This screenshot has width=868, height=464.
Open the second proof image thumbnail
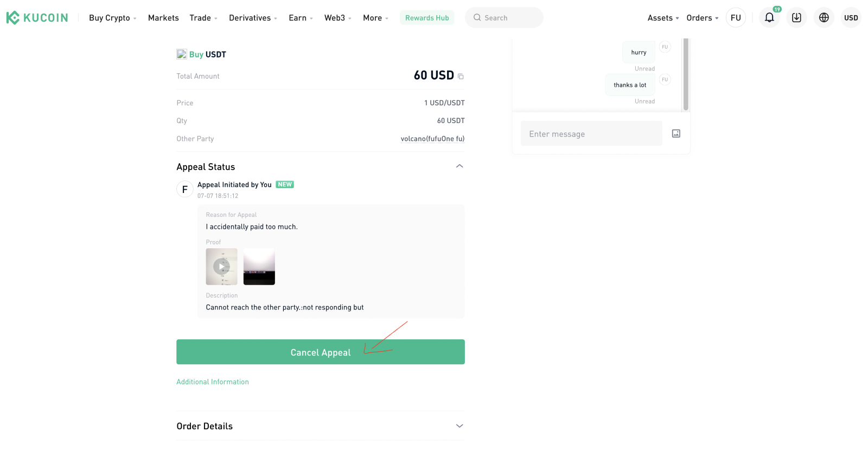pos(259,267)
